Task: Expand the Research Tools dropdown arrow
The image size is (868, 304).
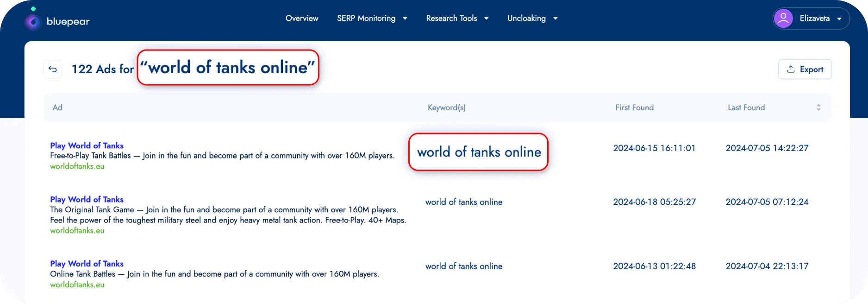Action: click(487, 19)
